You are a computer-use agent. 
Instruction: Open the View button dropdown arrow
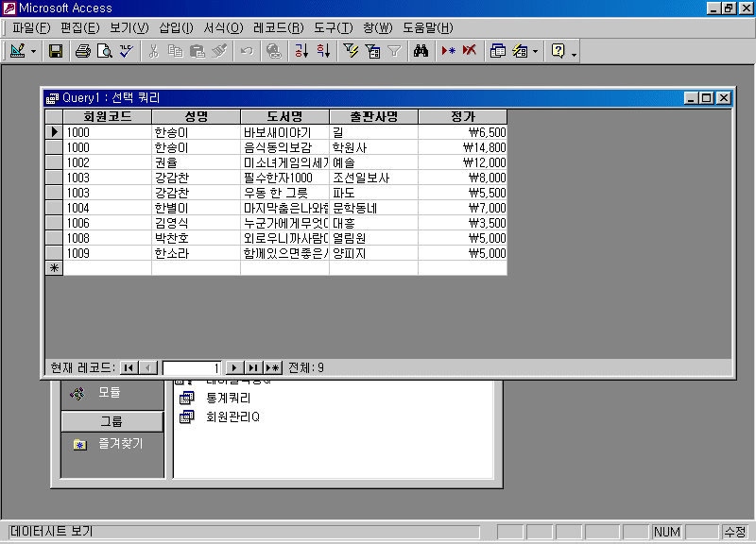tap(33, 51)
